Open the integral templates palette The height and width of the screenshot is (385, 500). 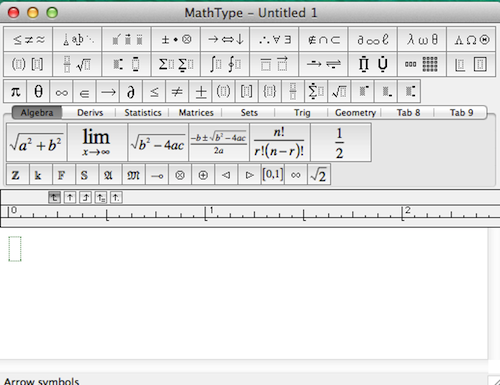[x=225, y=64]
